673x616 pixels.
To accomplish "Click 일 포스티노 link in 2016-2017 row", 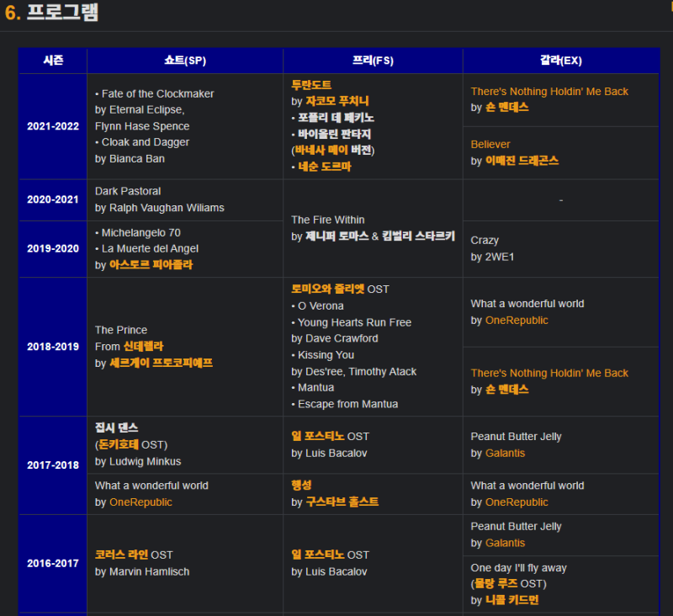I will click(318, 555).
